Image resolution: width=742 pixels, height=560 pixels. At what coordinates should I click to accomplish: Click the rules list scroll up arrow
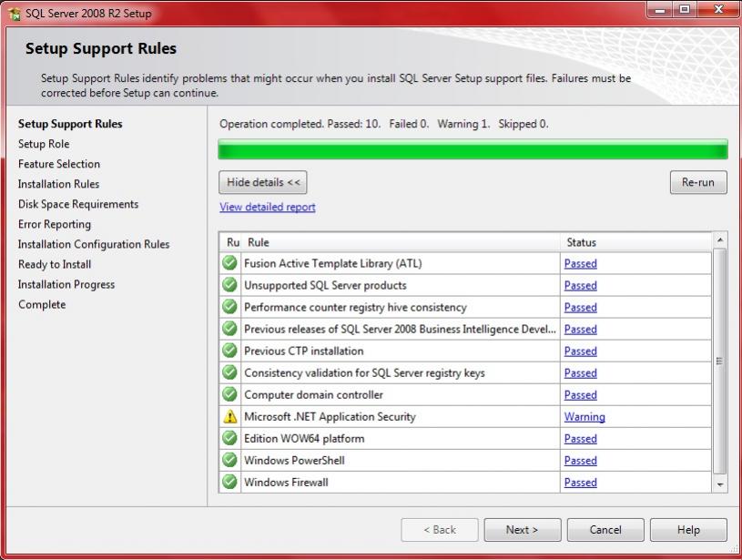(x=720, y=240)
